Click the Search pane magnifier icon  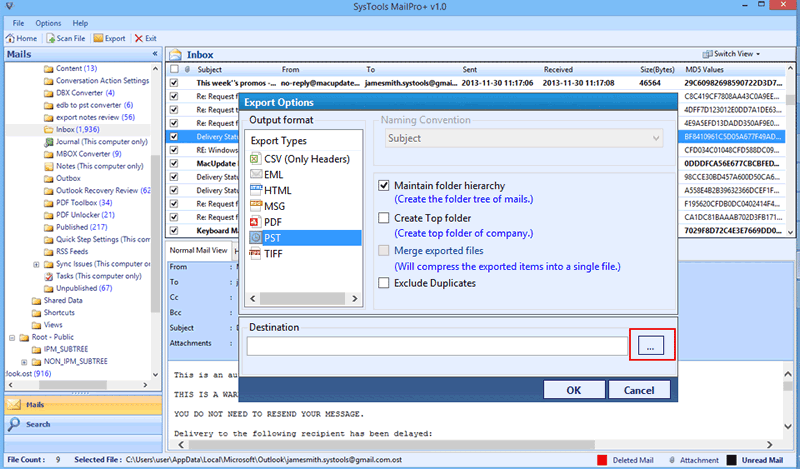pyautogui.click(x=14, y=424)
